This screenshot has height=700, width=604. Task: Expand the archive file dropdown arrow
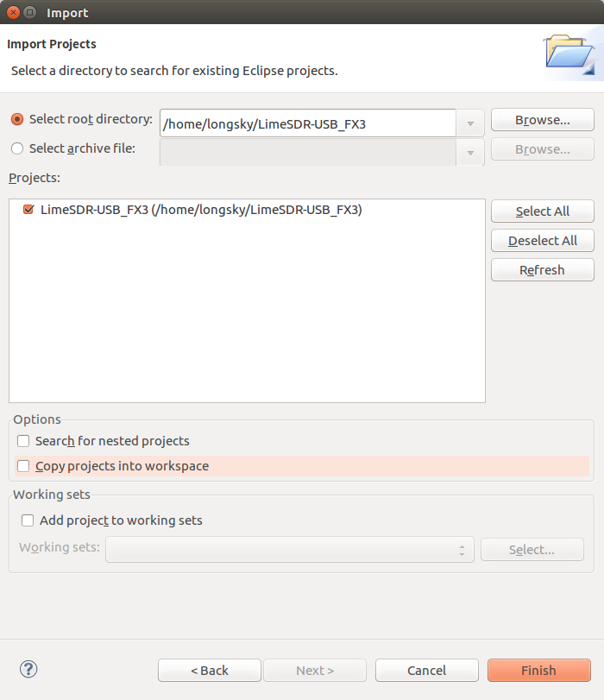pos(470,153)
